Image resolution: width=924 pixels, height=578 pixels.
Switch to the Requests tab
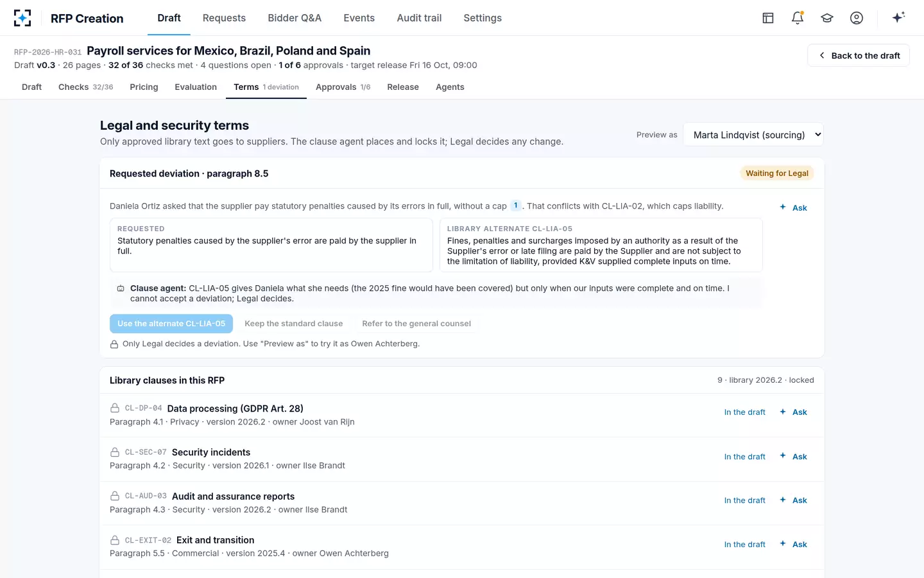click(x=224, y=18)
